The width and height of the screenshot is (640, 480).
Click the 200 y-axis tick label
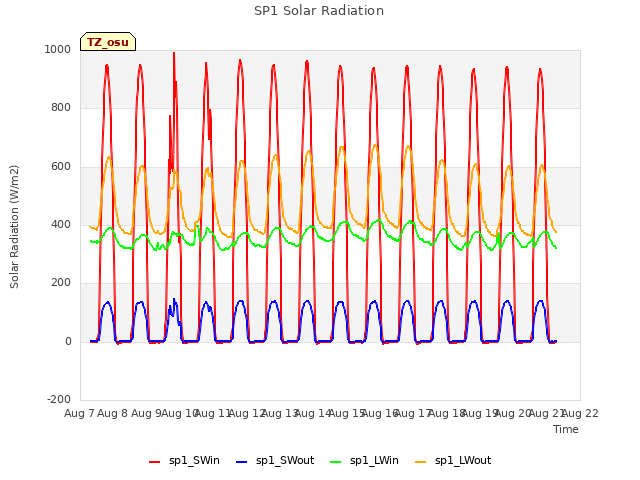pos(61,282)
